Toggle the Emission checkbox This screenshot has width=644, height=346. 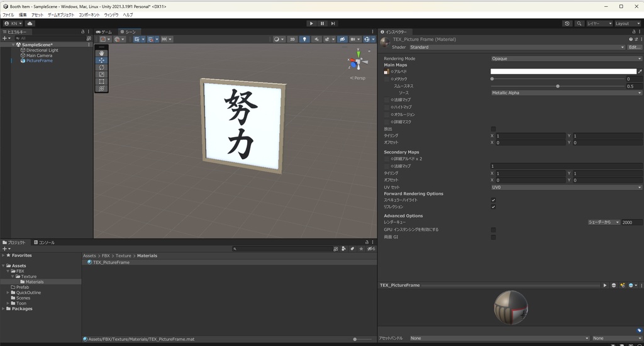[493, 129]
